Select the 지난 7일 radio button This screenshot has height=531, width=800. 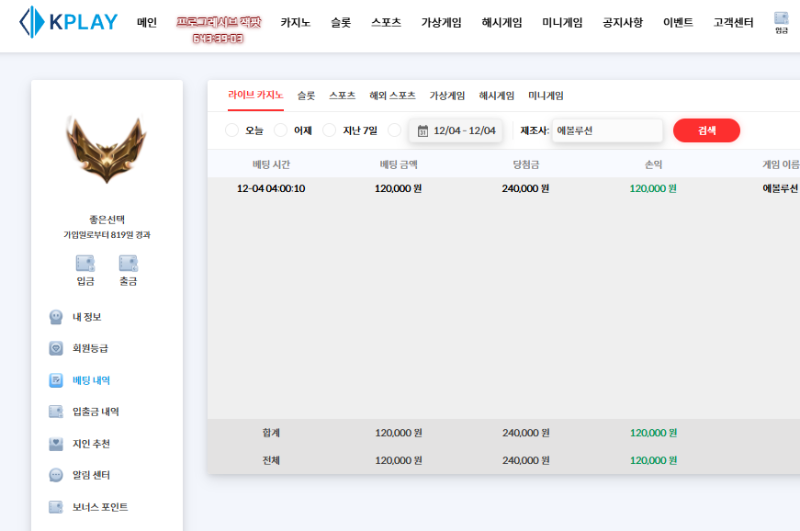click(x=330, y=130)
